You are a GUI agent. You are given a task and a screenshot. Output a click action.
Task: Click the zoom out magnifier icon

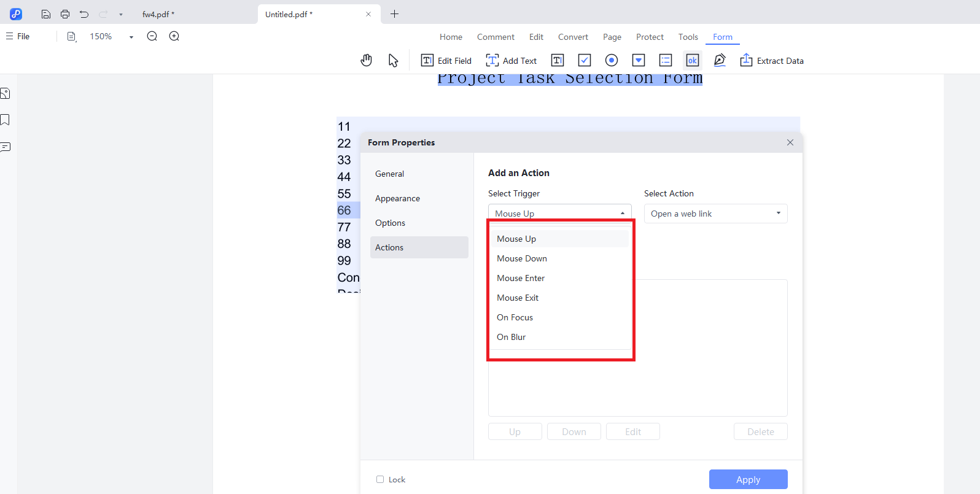[x=152, y=36]
